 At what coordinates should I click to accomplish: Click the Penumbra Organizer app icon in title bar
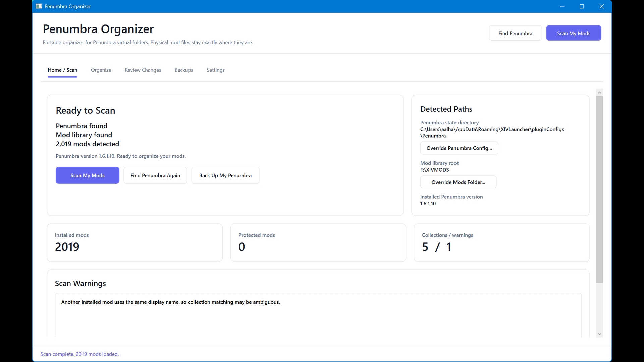coord(39,6)
